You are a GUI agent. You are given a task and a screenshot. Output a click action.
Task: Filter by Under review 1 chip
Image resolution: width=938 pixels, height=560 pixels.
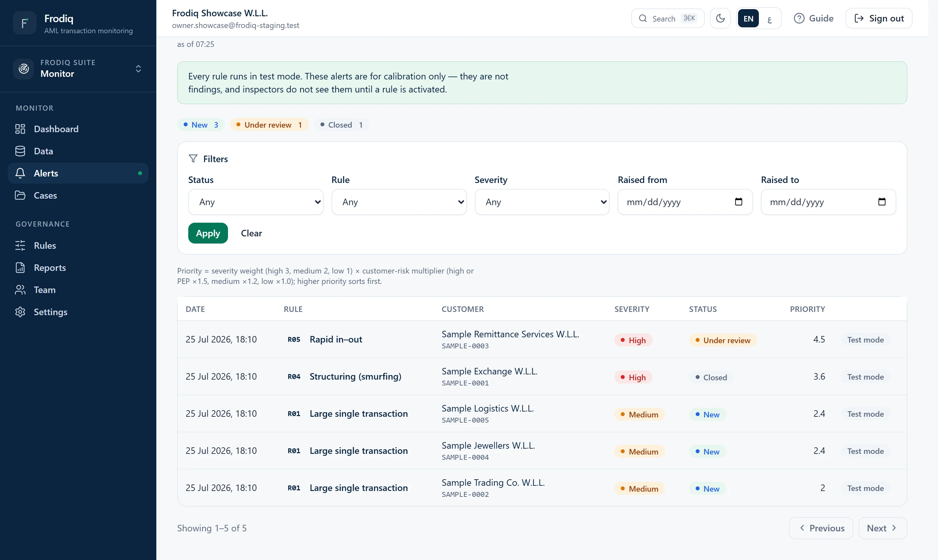tap(269, 125)
